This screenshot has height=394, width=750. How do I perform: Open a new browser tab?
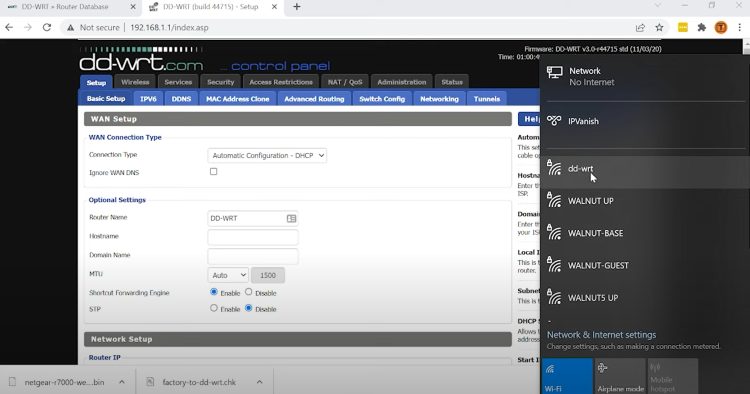click(x=297, y=7)
